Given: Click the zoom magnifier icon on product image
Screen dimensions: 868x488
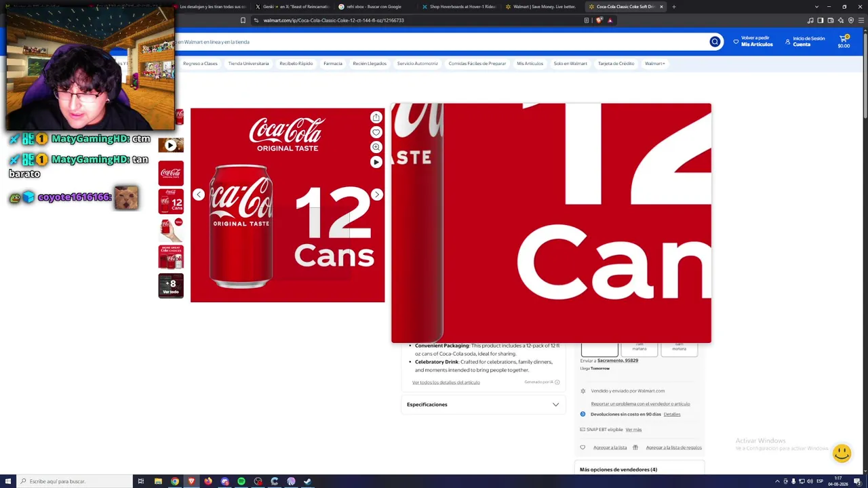Looking at the screenshot, I should point(376,147).
